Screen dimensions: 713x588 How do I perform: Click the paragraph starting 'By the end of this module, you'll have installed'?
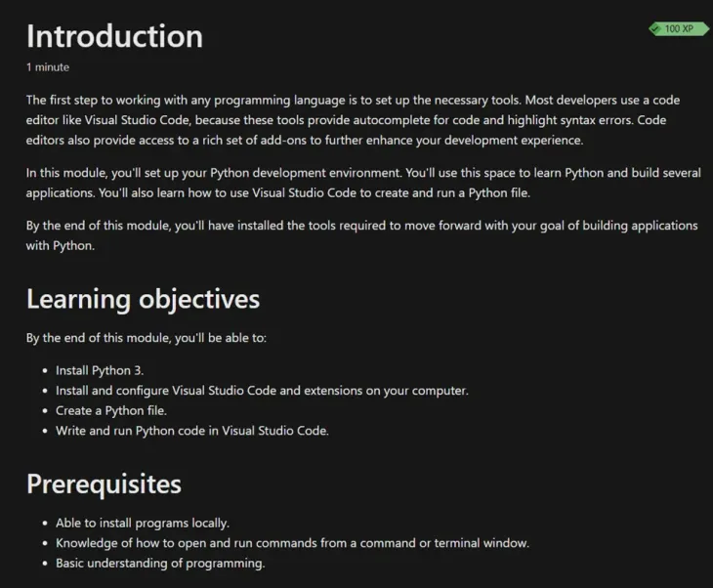pyautogui.click(x=361, y=226)
